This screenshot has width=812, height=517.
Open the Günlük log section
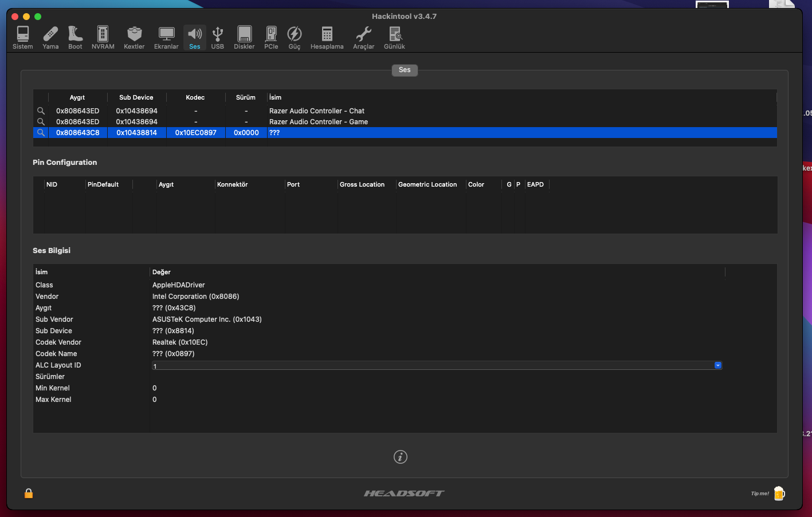394,38
